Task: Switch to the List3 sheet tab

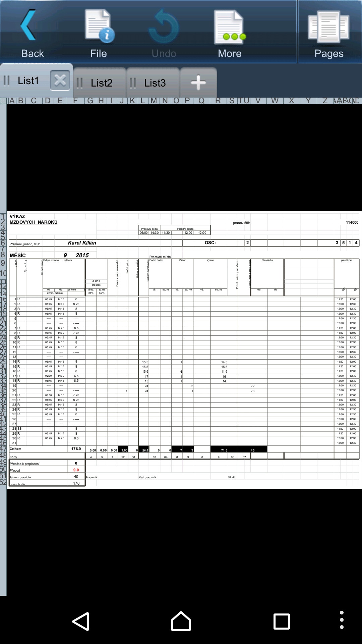Action: pos(153,83)
